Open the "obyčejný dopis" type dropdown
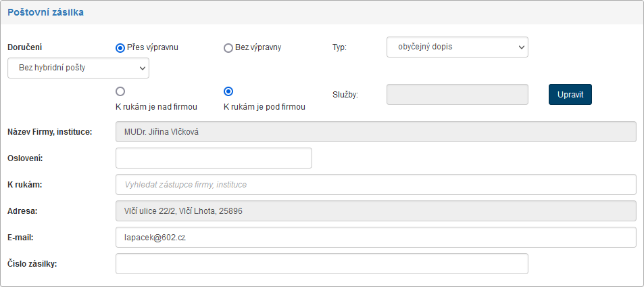This screenshot has width=644, height=287. [457, 47]
